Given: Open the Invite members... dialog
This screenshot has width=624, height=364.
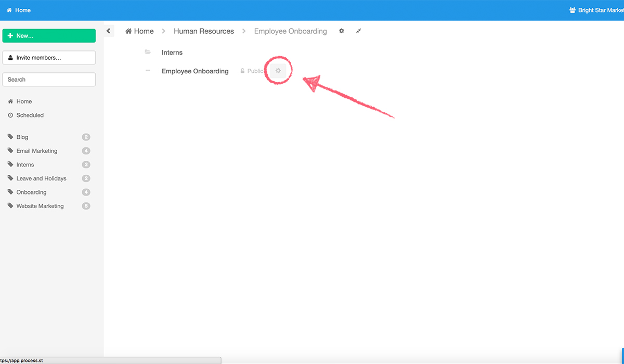Looking at the screenshot, I should coord(49,58).
